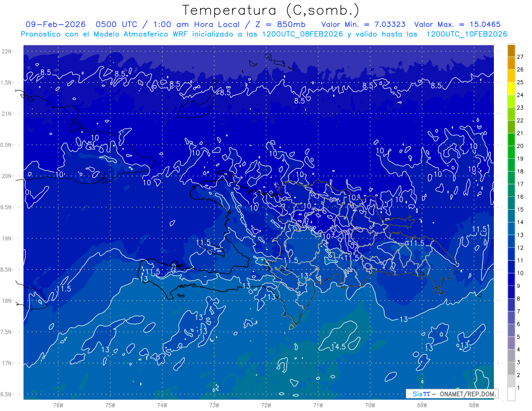Click the '6.5N' latitude axis label
Viewport: 532px width, 411px height.
point(7,394)
